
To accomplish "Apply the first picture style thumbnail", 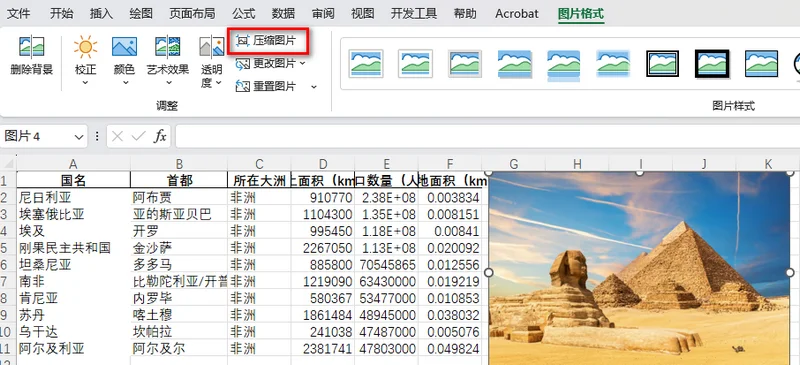I will 366,64.
